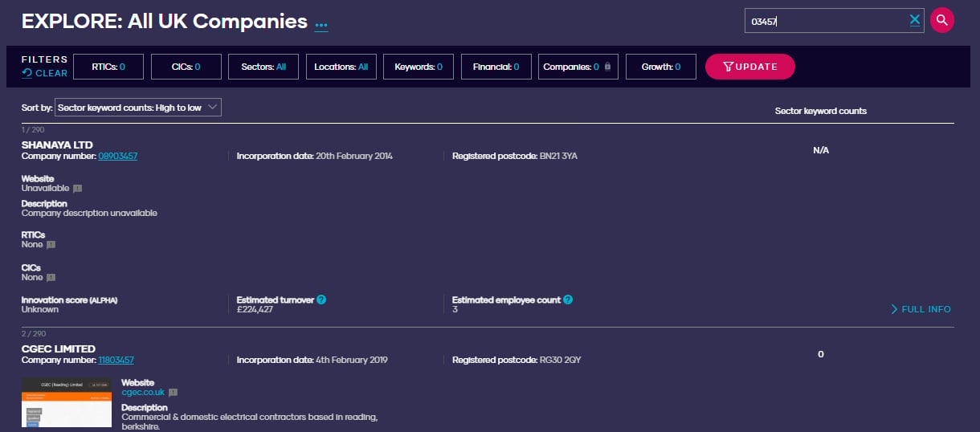Open the Sort by dropdown
The height and width of the screenshot is (432, 980).
(138, 107)
